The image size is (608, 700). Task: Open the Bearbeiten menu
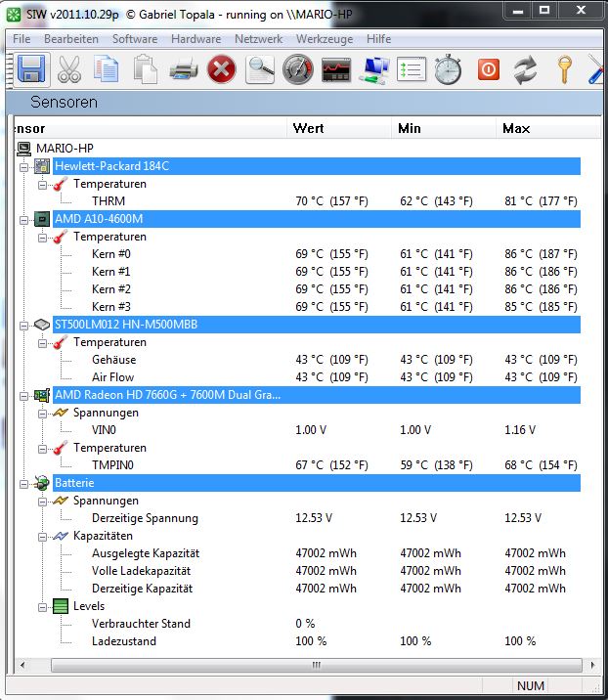pos(71,39)
